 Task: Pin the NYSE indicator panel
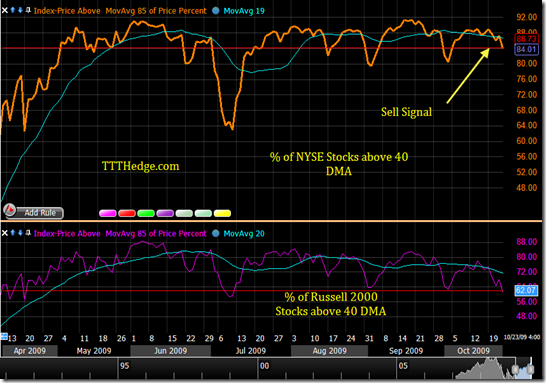coord(28,10)
